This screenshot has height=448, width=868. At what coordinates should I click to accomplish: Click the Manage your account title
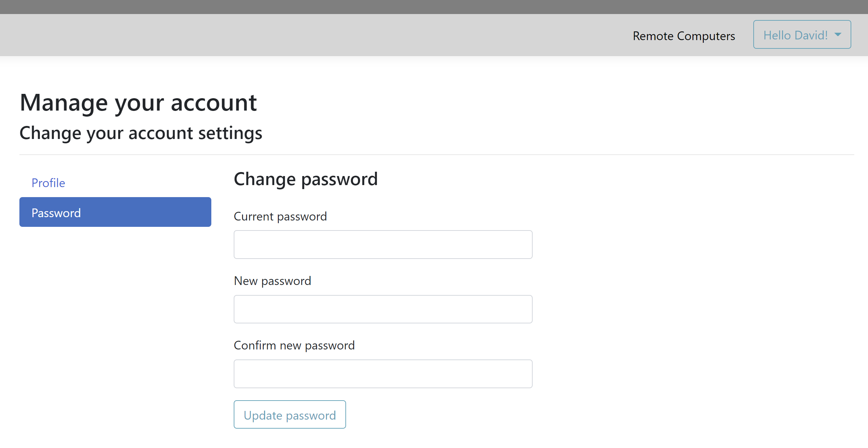[x=138, y=103]
